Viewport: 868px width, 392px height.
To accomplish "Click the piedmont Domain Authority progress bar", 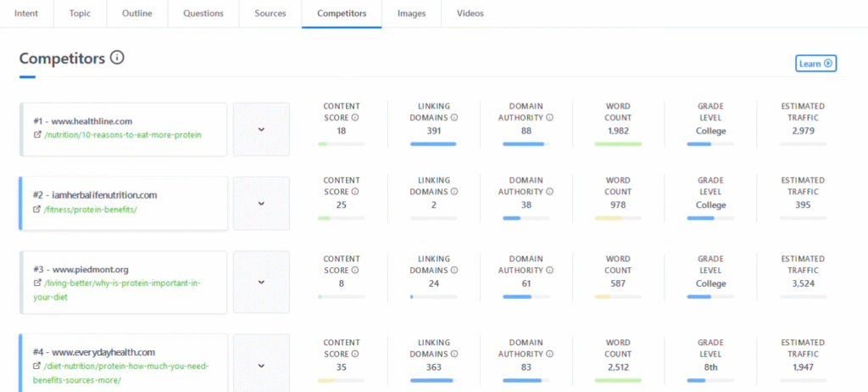I will click(526, 297).
